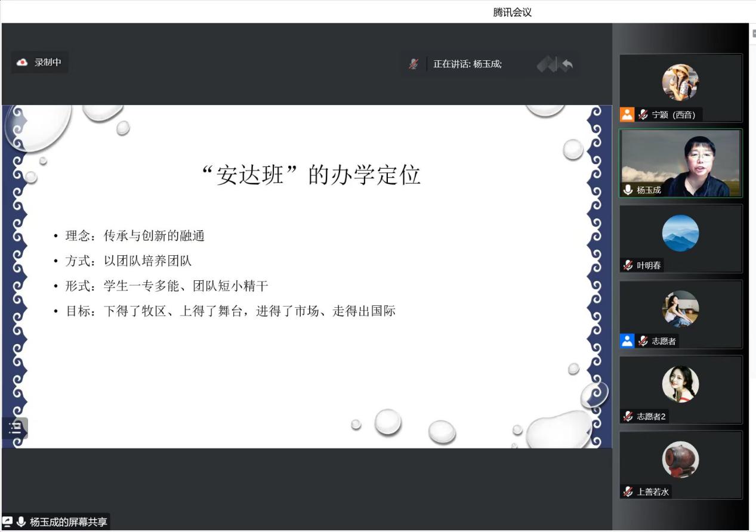Click the 杨玉成的屏幕共享 label
Screen dimensions: 756x532
point(69,522)
